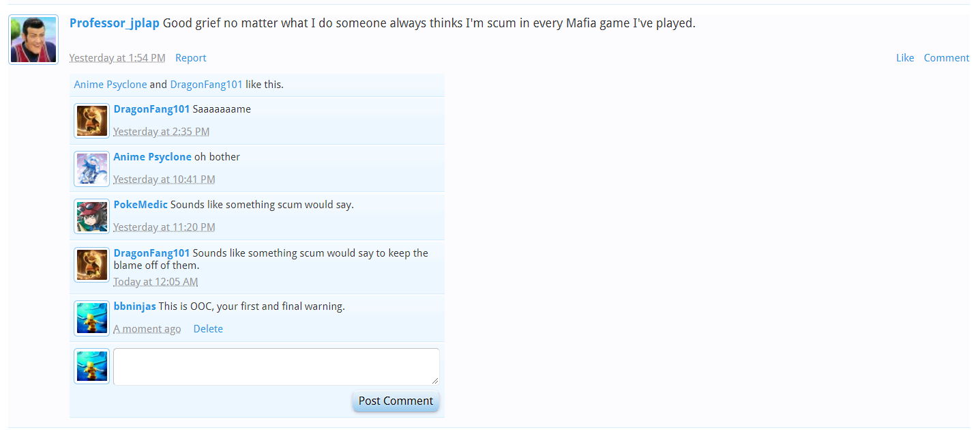Open Anime Psyclone's comment avatar
Screen dimensions: 980x430
tap(91, 169)
